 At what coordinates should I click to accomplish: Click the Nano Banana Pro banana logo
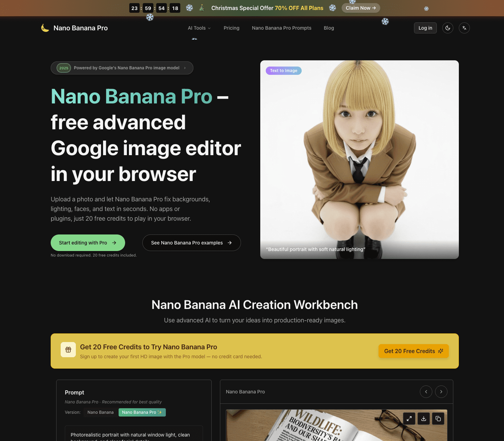click(45, 28)
